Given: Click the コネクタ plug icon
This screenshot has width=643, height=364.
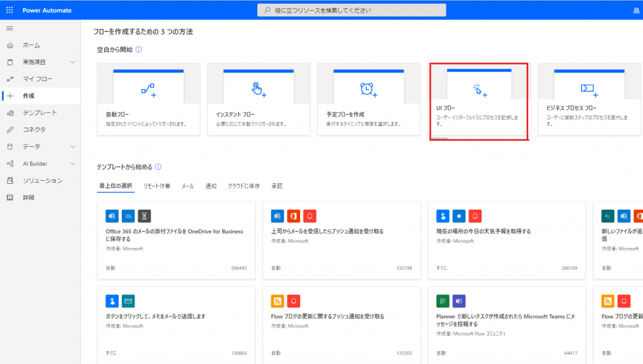Looking at the screenshot, I should pyautogui.click(x=10, y=129).
